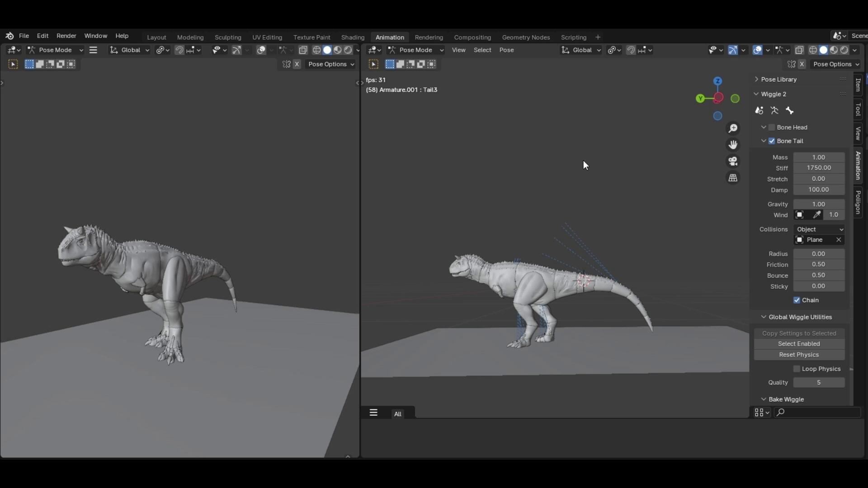The image size is (868, 488).
Task: Open the Edit menu
Action: [42, 36]
